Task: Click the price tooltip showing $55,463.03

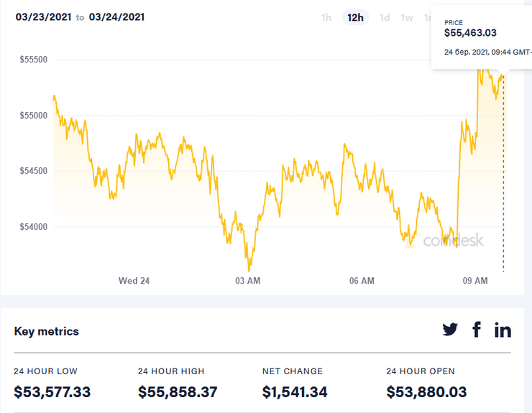Action: click(471, 32)
